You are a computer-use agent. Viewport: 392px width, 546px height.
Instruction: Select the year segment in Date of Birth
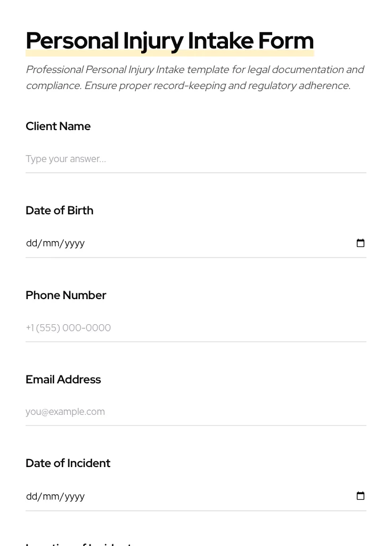75,243
